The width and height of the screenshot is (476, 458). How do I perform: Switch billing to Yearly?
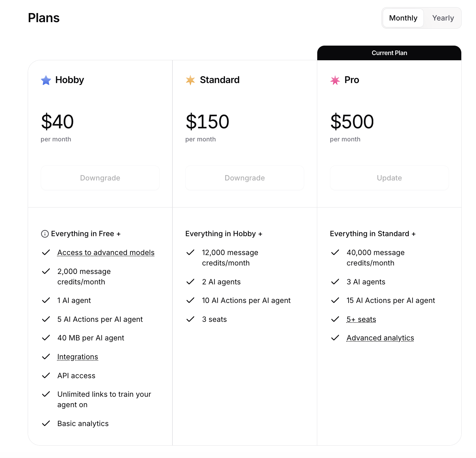(443, 18)
